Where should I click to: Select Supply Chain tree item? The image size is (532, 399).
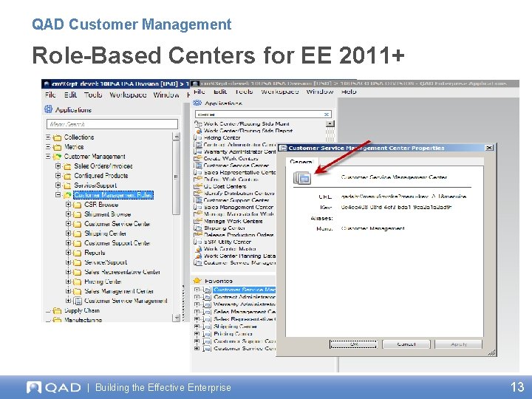click(x=82, y=310)
